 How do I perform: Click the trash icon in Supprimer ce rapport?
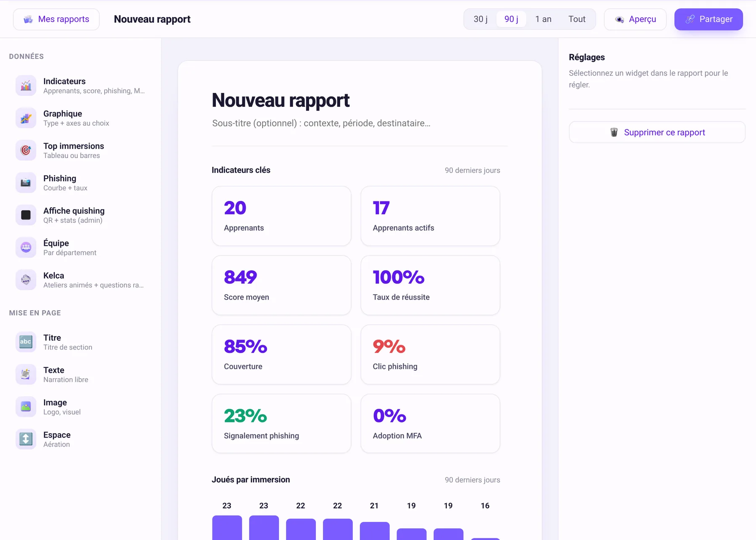[614, 132]
